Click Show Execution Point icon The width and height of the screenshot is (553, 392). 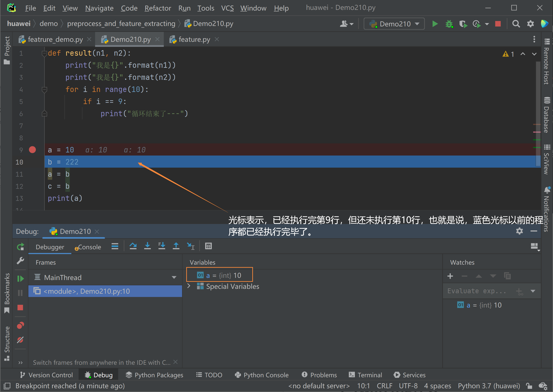115,246
